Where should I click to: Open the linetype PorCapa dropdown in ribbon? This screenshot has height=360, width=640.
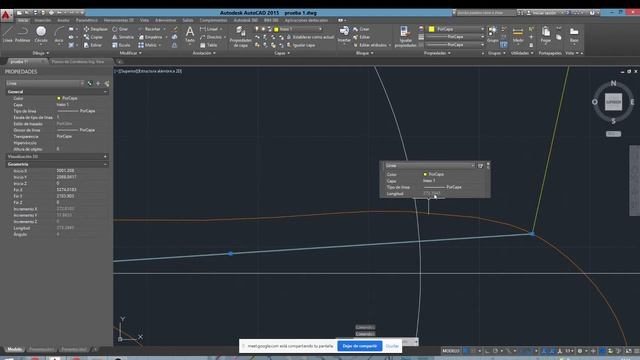click(455, 45)
